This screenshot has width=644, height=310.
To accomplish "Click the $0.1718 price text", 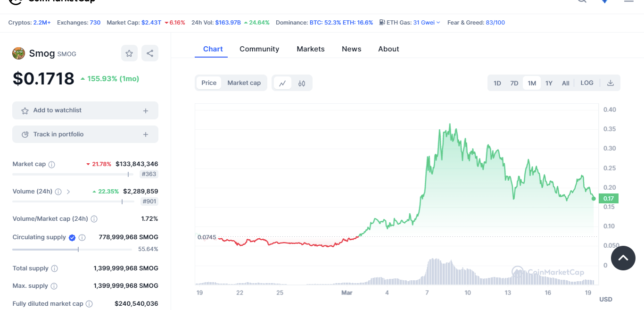I will 43,79.
